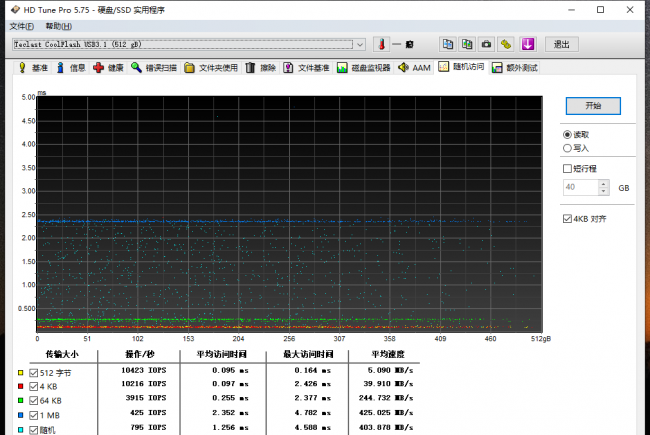Decrease GB value with down spinner
650x435 pixels.
pos(604,191)
